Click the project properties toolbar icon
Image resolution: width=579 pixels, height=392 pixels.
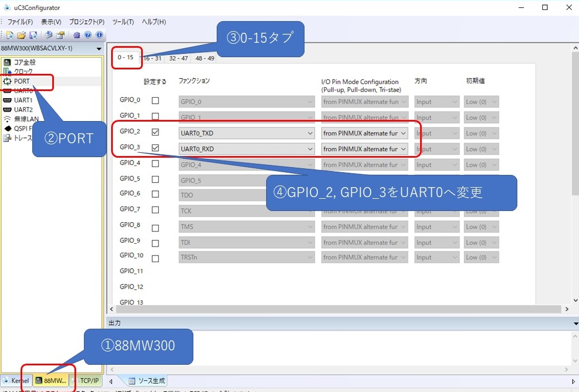[x=60, y=35]
